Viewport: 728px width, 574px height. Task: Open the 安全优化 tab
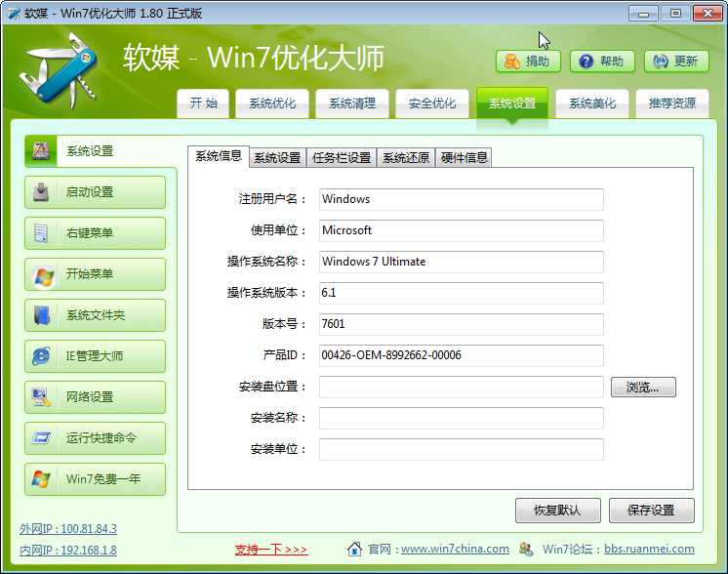click(x=432, y=103)
